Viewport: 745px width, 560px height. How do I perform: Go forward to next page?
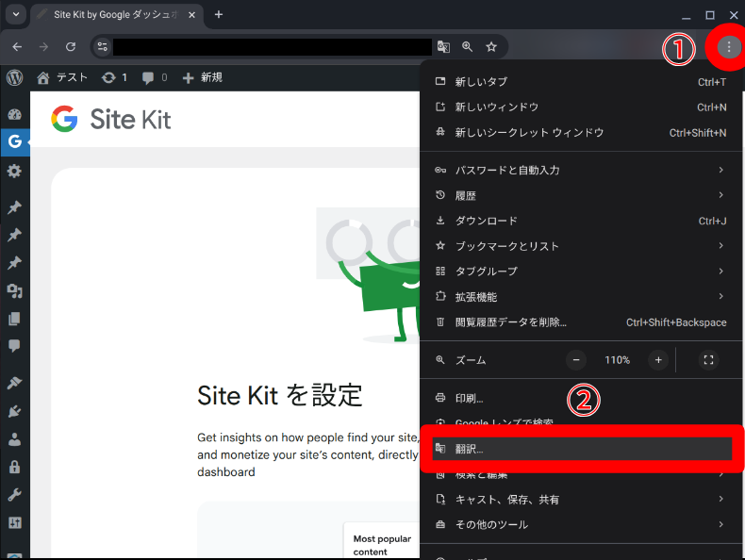tap(43, 46)
